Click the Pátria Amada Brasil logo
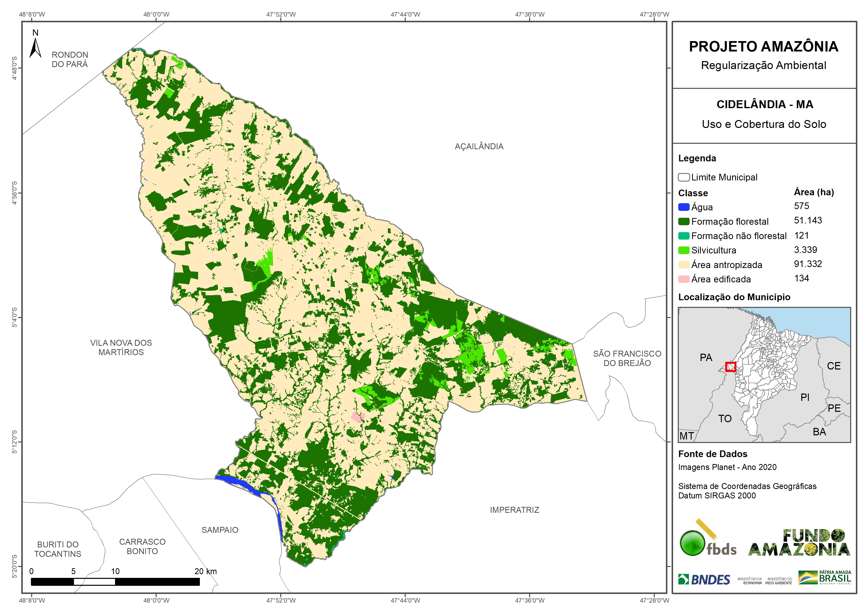Image resolution: width=868 pixels, height=614 pixels. 824,578
